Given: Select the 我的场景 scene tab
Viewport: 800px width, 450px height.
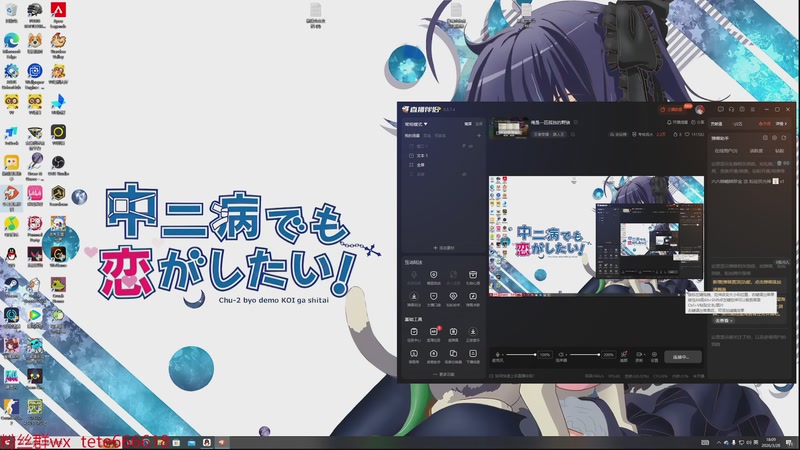Looking at the screenshot, I should (412, 136).
